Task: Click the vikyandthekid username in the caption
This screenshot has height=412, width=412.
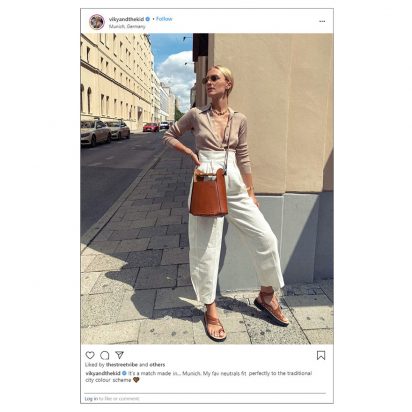Action: pyautogui.click(x=103, y=373)
